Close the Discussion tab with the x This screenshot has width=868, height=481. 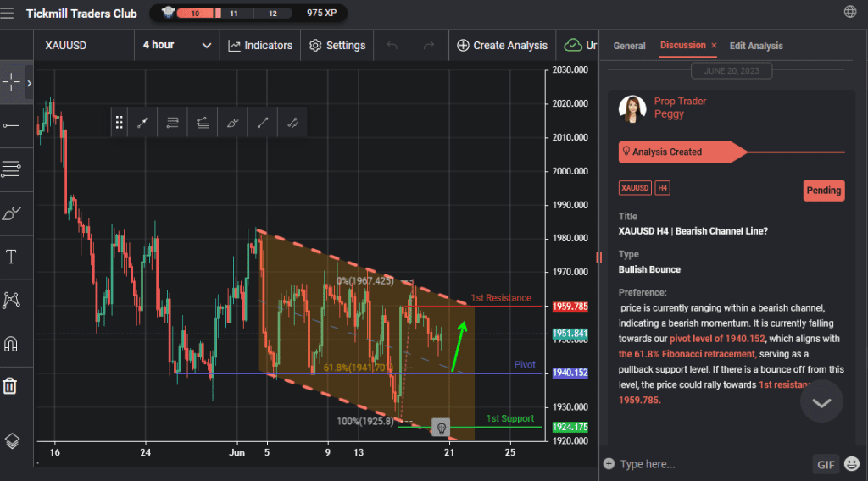(x=714, y=46)
